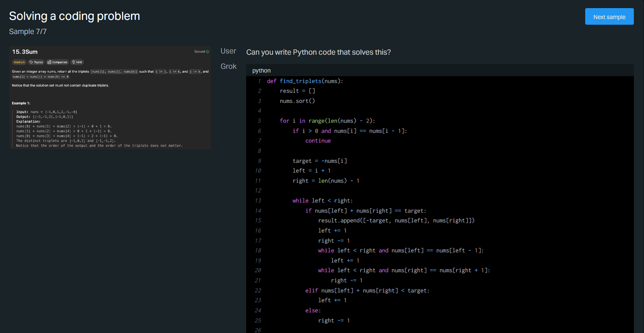The image size is (644, 333).
Task: Click the Hint lightbulb icon
Action: (74, 62)
